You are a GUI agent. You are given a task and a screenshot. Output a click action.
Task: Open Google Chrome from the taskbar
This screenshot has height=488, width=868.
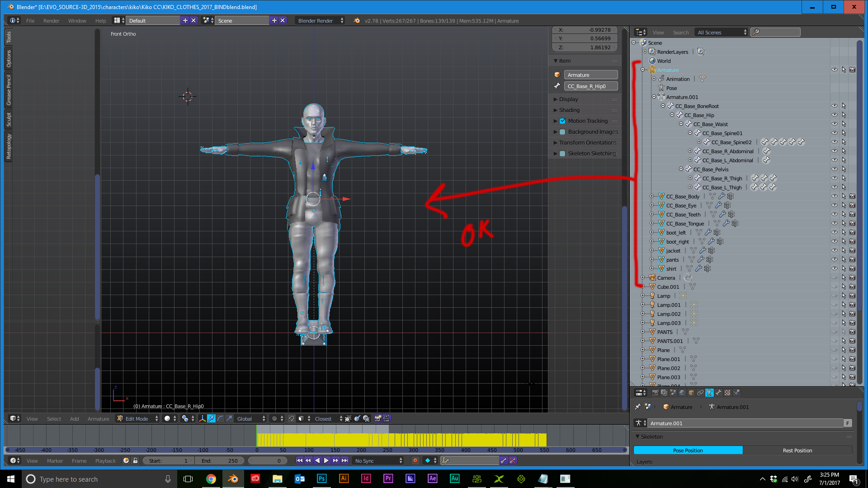(x=211, y=479)
